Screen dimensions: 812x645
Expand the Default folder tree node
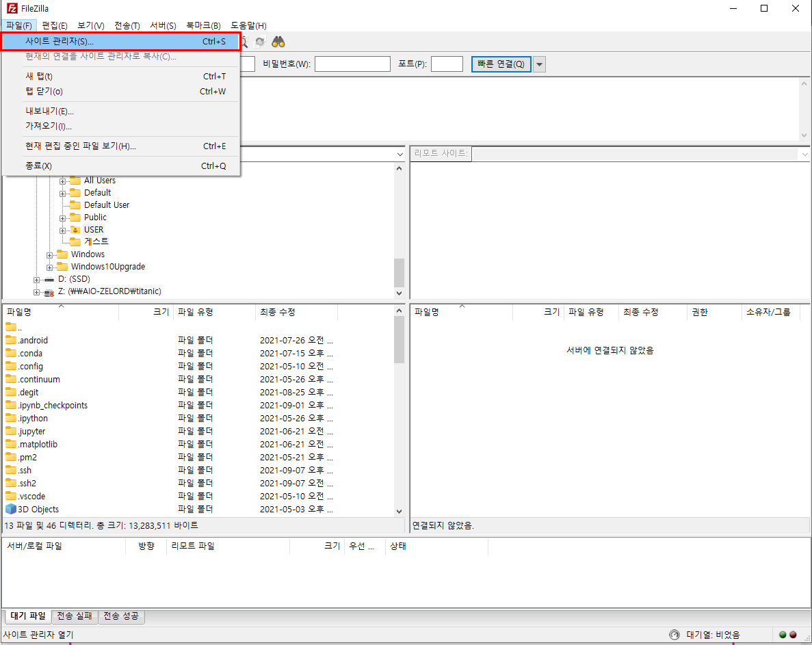tap(63, 194)
